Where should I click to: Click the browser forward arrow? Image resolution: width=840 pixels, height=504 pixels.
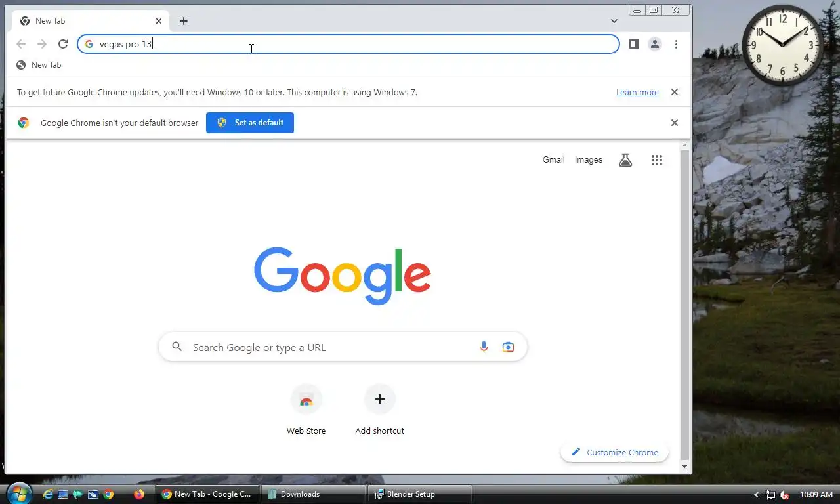[42, 44]
